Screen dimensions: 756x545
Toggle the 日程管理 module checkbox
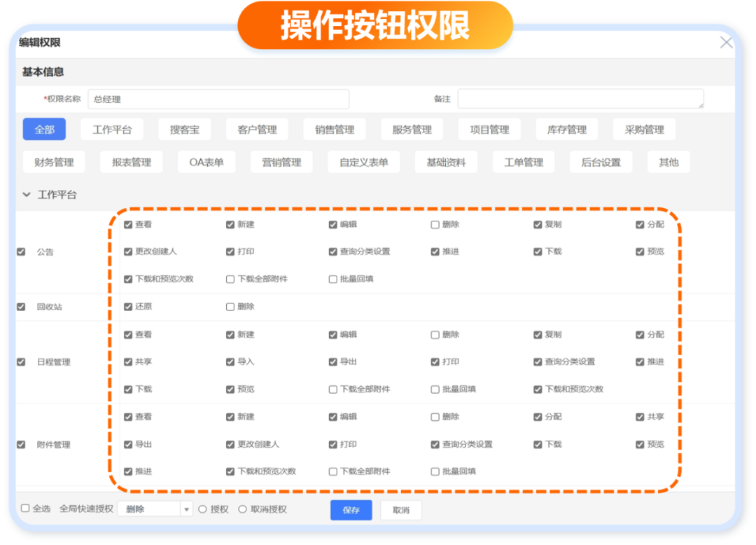[21, 362]
